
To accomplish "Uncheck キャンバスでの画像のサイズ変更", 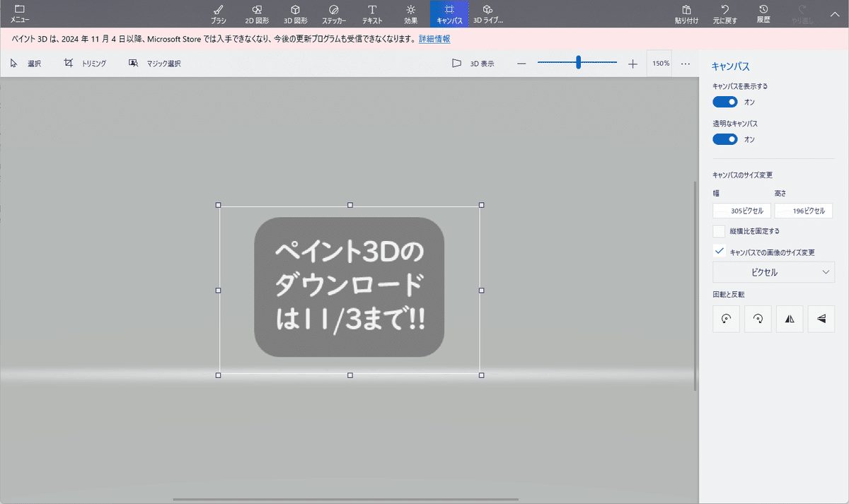I will (719, 252).
